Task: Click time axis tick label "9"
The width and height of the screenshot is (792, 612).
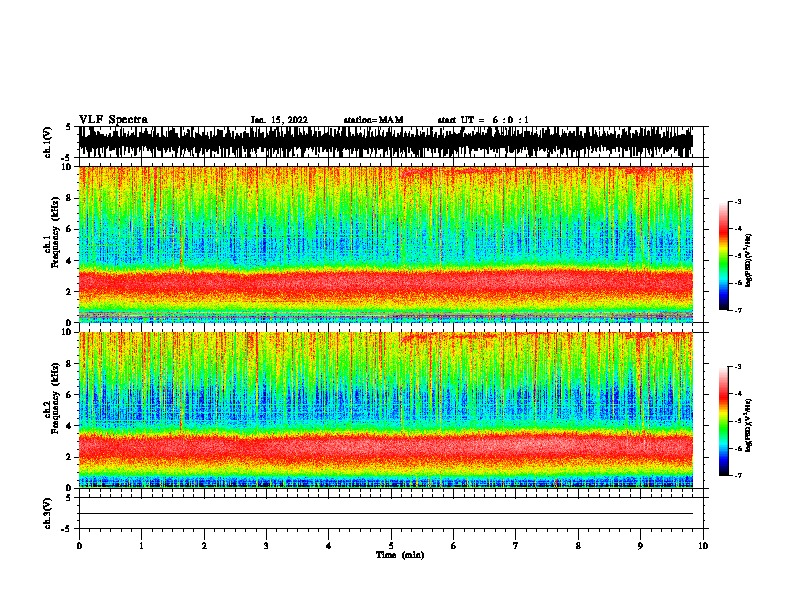Action: tap(640, 546)
